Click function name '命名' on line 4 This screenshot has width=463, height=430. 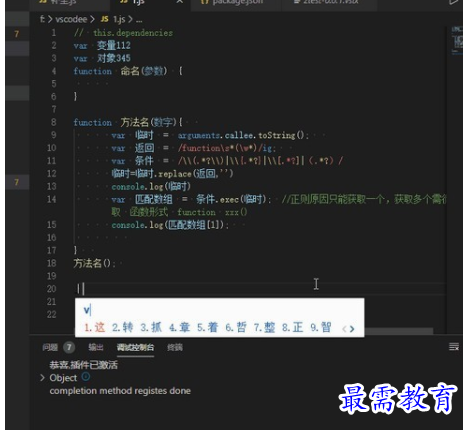pos(130,71)
